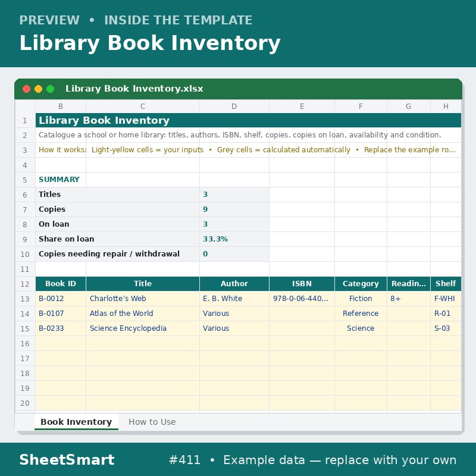The width and height of the screenshot is (476, 476).
Task: Select the Charlotte's Web title cell
Action: 143,299
